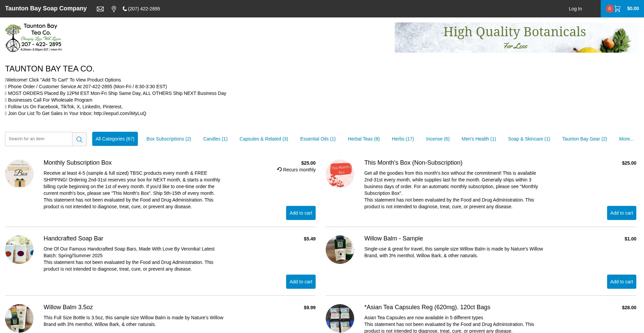The width and height of the screenshot is (644, 333).
Task: Click the Log In link
Action: (575, 9)
